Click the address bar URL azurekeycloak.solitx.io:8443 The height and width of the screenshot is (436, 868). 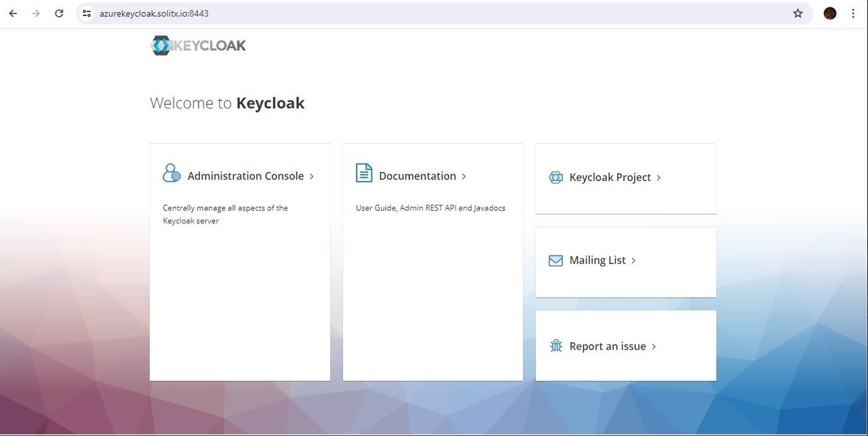tap(154, 14)
